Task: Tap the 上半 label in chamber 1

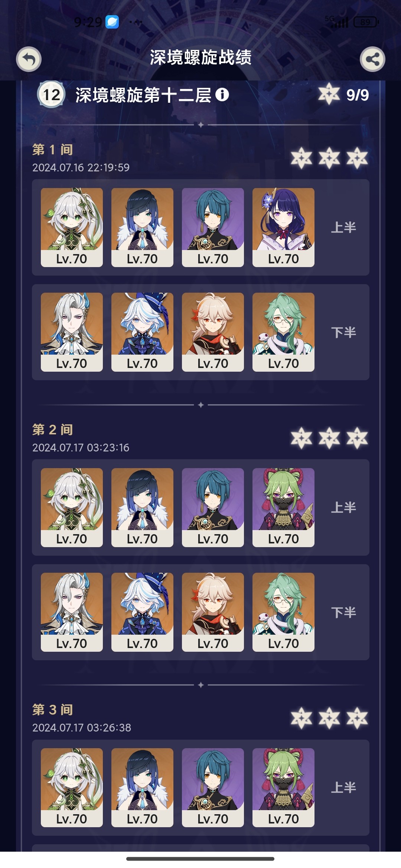Action: coord(343,227)
